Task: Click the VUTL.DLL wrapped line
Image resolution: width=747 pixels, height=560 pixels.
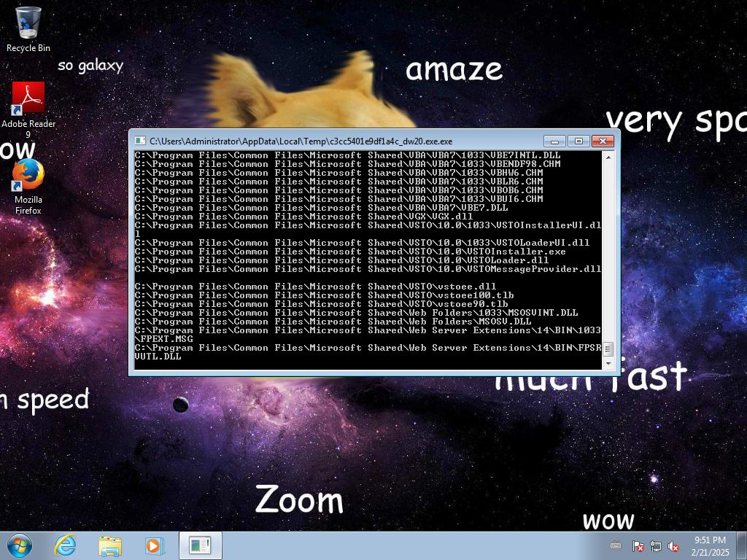Action: (x=158, y=357)
